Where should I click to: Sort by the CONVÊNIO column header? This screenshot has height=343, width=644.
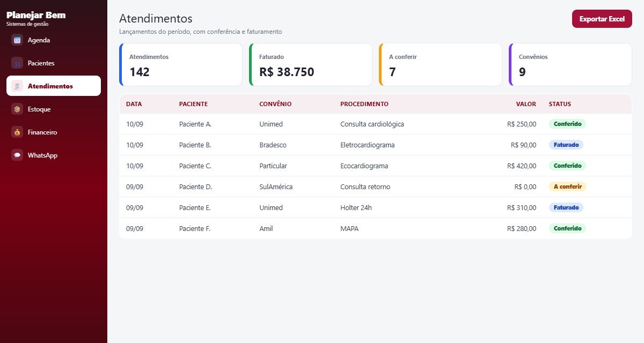tap(275, 104)
